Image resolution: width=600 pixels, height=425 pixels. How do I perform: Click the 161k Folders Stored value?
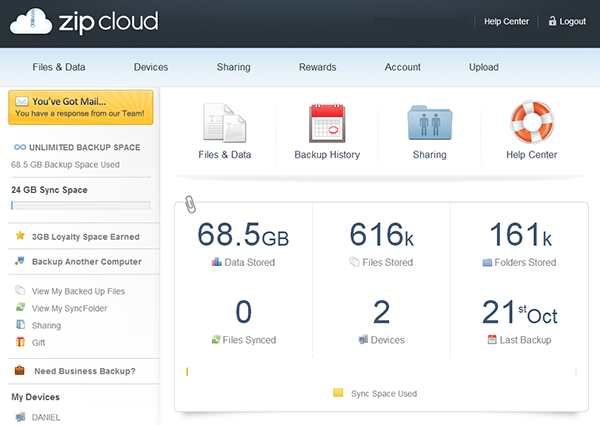520,234
